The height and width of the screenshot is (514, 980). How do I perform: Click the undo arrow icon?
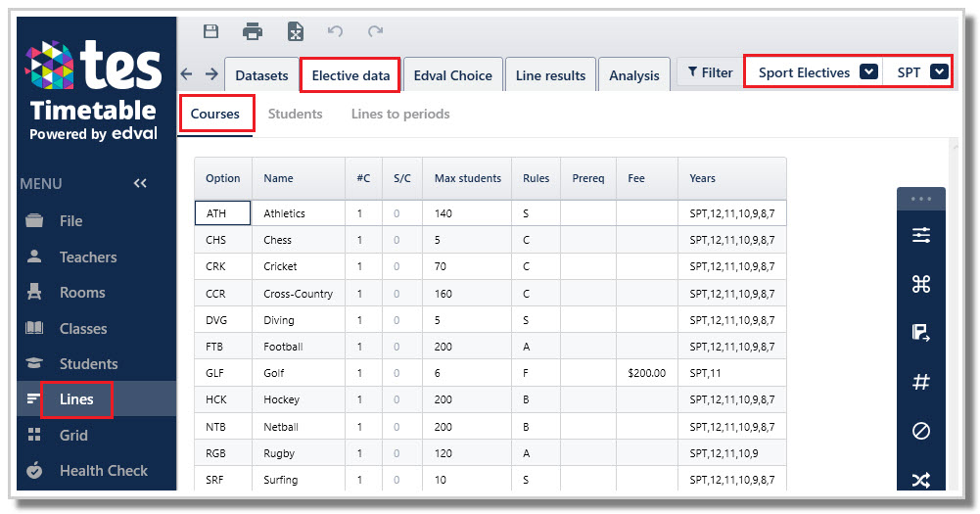[335, 31]
